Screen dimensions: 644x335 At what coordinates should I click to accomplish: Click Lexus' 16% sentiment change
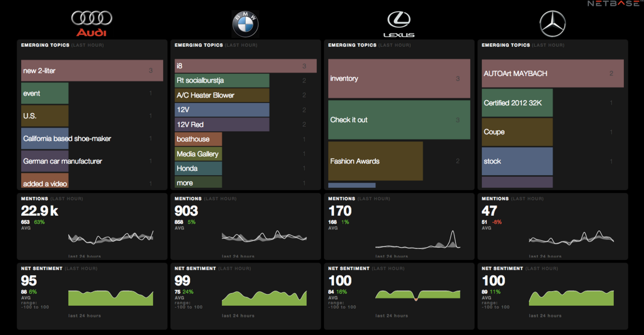(342, 292)
